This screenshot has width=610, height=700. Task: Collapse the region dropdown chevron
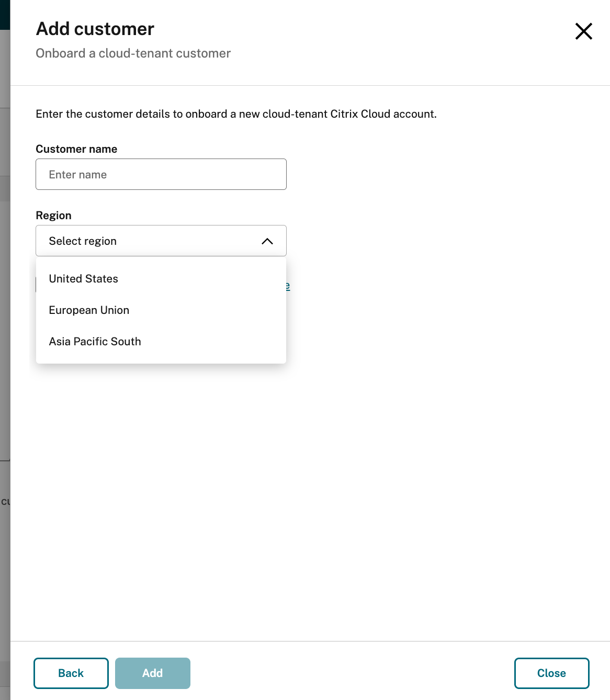pyautogui.click(x=267, y=241)
